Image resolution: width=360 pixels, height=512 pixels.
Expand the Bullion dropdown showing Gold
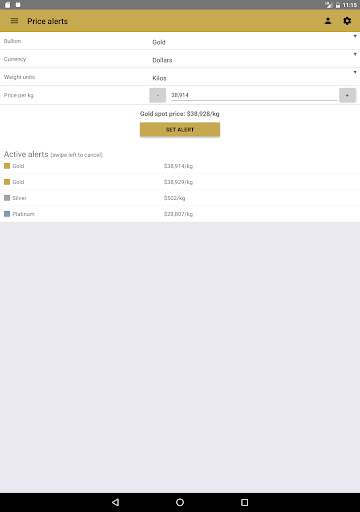click(x=254, y=41)
